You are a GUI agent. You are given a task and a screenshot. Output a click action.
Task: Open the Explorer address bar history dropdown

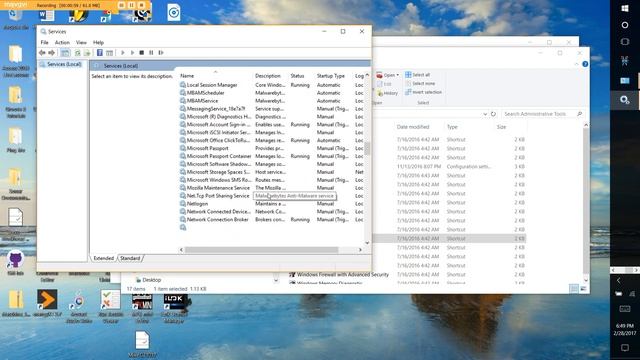click(x=485, y=114)
